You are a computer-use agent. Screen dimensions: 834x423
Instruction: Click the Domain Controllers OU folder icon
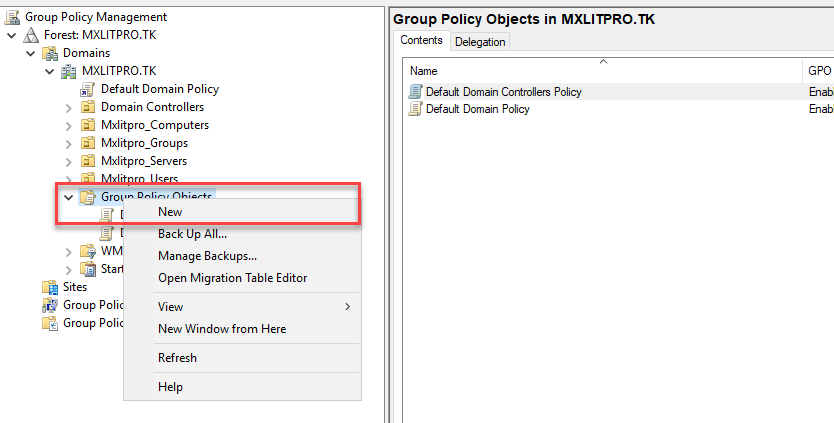point(88,107)
